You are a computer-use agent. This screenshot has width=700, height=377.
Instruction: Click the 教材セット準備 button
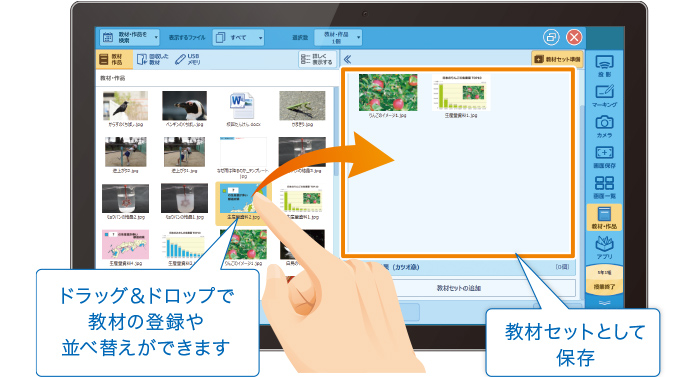[557, 59]
